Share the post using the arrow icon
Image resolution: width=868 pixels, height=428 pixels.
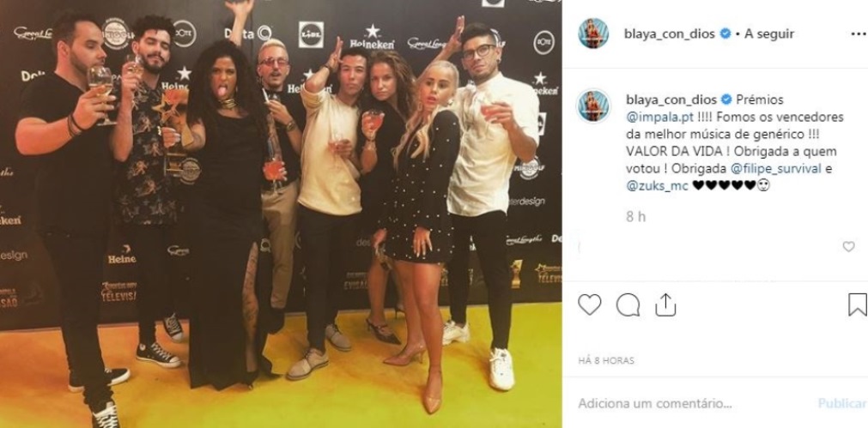point(665,304)
